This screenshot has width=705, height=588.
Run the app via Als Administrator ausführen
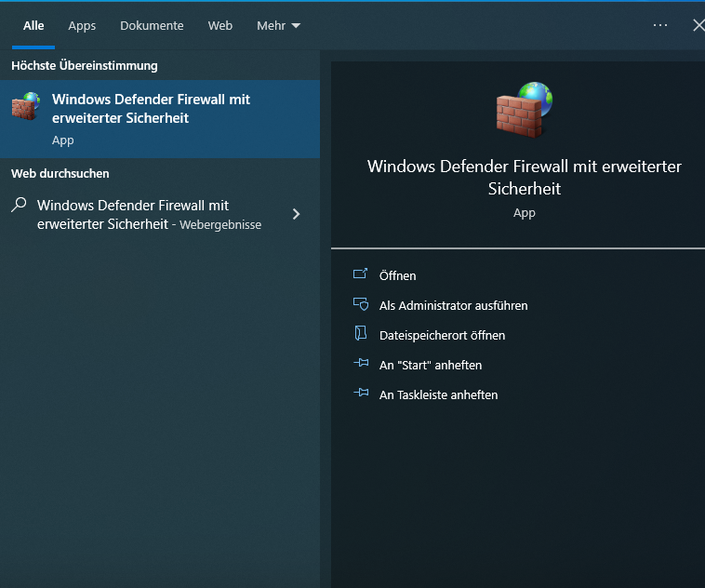point(453,305)
